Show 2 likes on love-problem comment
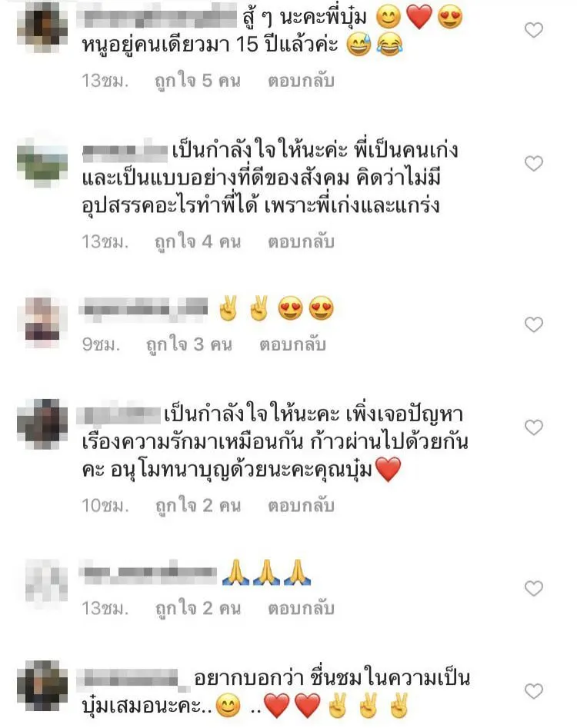 (198, 506)
